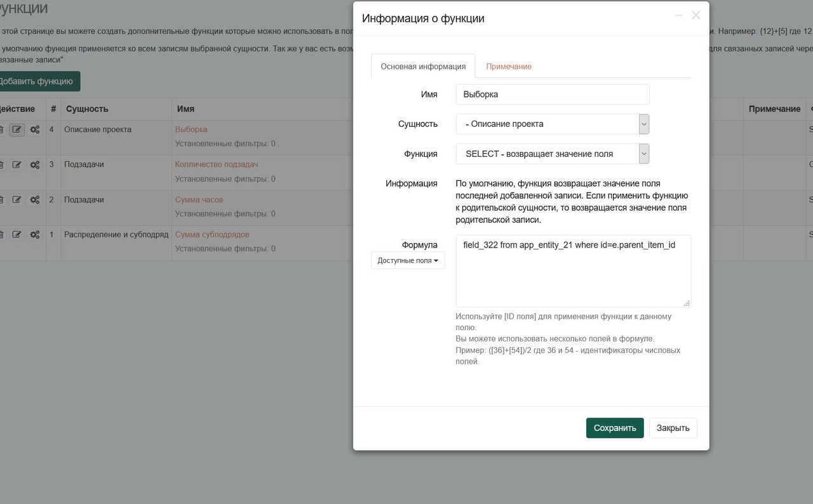Minimize the Информация о функции dialog
Screen dimensions: 813x504
tap(679, 15)
